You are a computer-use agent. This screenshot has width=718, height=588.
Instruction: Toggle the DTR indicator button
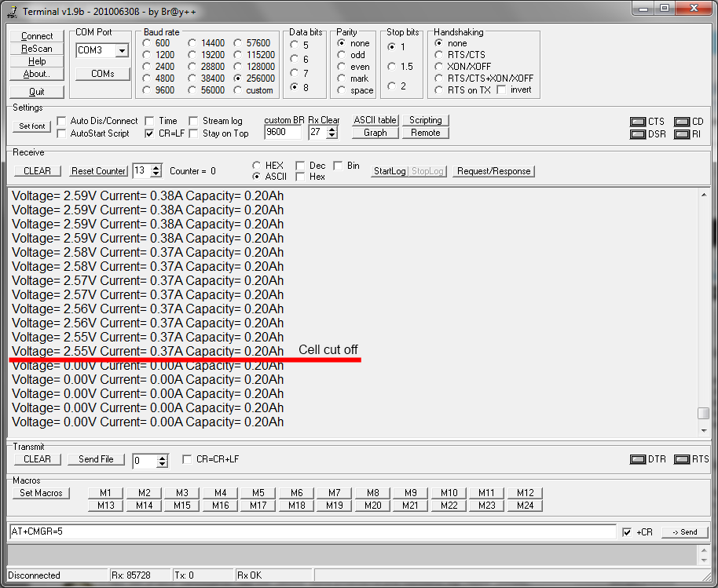pos(637,459)
